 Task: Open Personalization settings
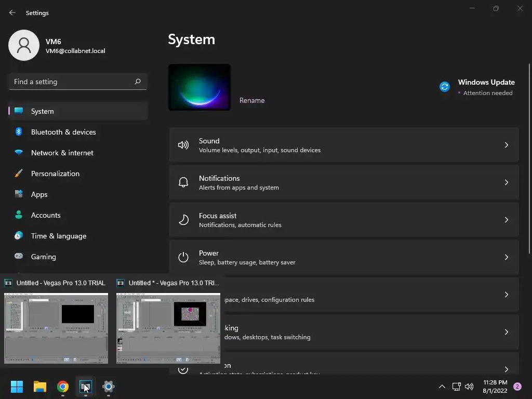78,174
